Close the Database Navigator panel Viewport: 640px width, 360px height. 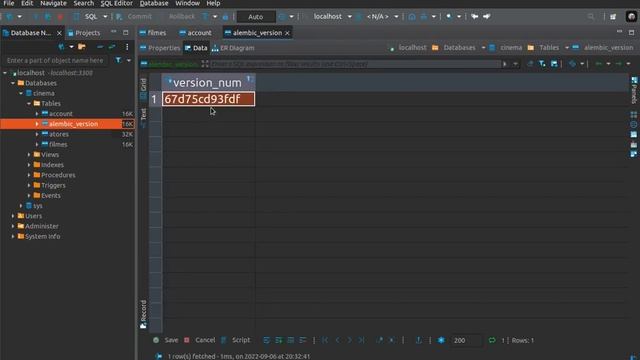pyautogui.click(x=59, y=33)
